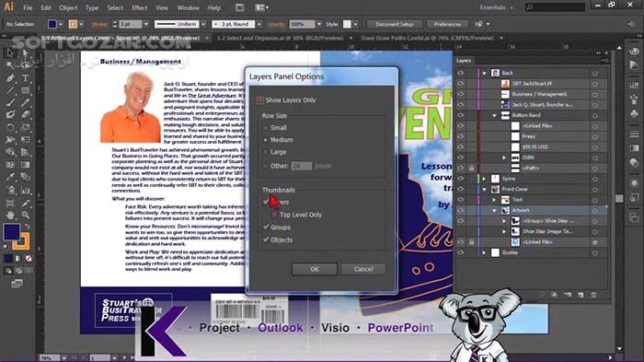Select the Pen tool
The image size is (644, 362).
tap(10, 77)
